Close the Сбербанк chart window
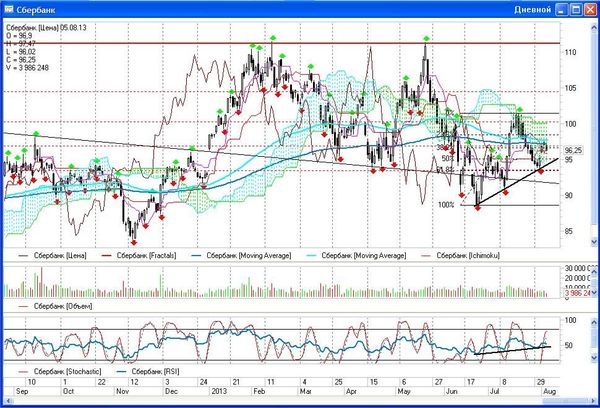The image size is (600, 408). (x=590, y=9)
